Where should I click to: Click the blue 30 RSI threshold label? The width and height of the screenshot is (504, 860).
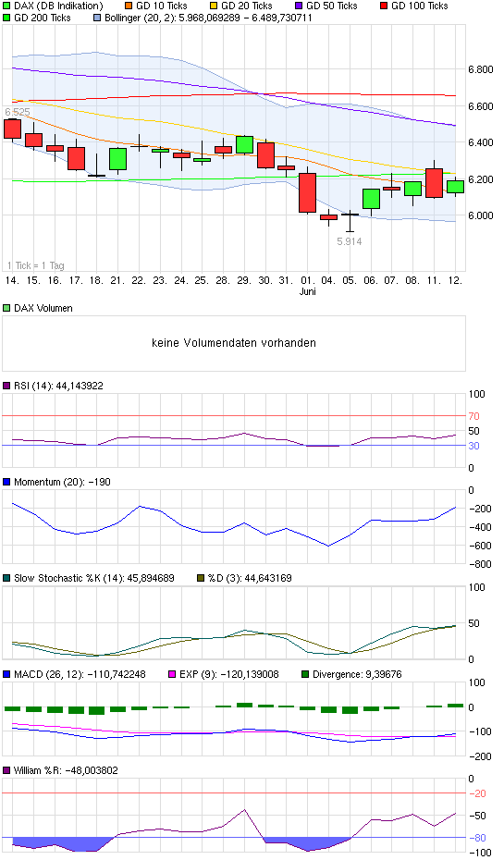pos(473,446)
